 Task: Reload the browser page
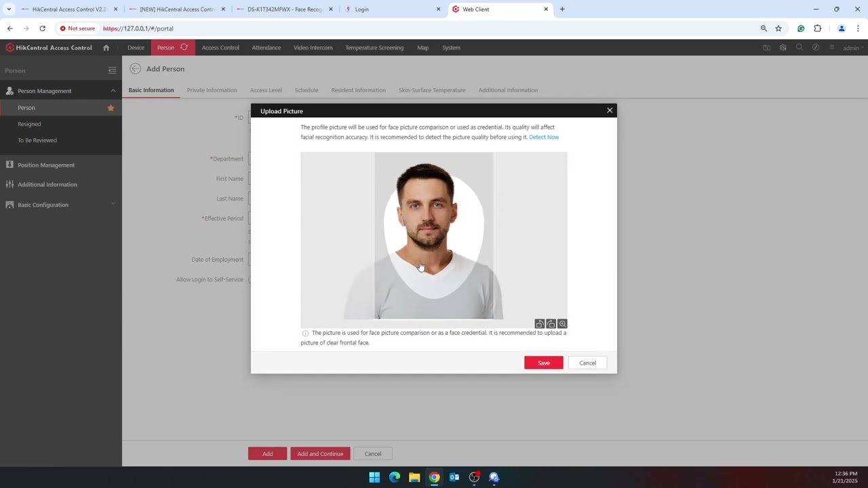pyautogui.click(x=42, y=28)
